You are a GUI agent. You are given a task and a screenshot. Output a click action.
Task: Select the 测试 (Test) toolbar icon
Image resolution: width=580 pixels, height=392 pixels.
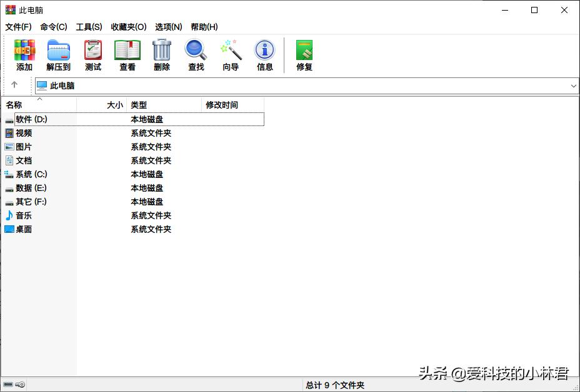(92, 54)
